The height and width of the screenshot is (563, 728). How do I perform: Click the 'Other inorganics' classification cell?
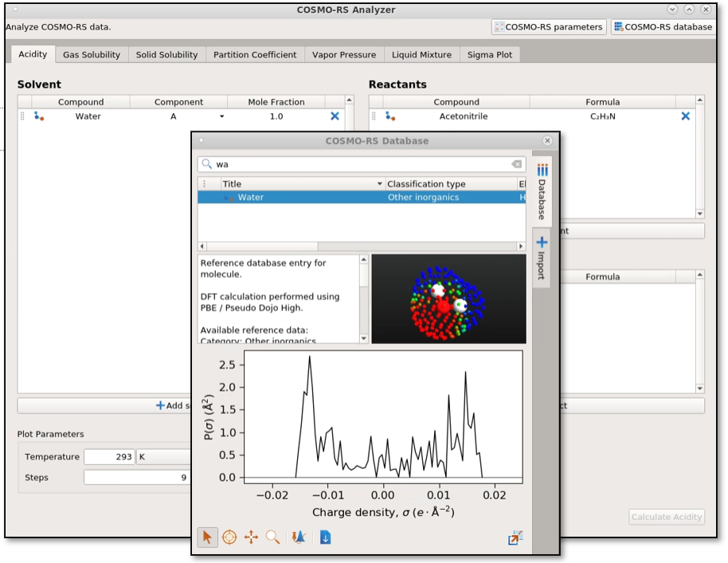click(x=424, y=197)
